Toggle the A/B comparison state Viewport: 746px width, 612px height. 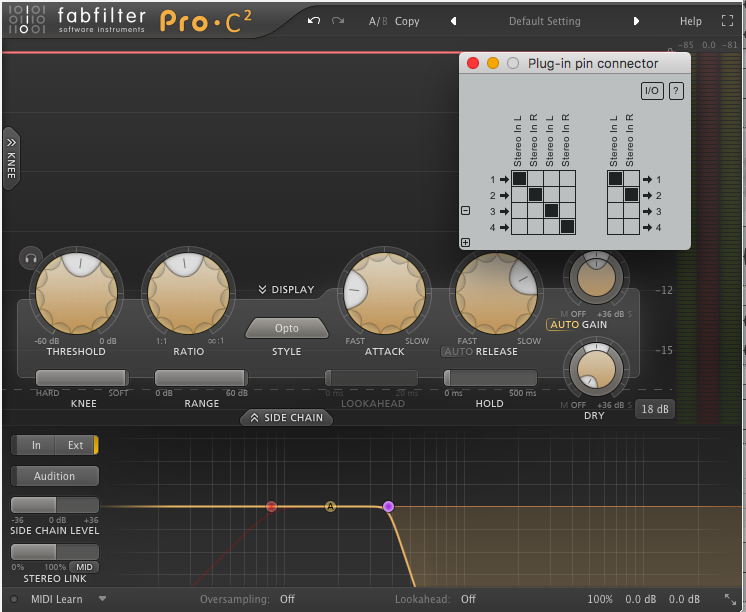378,21
